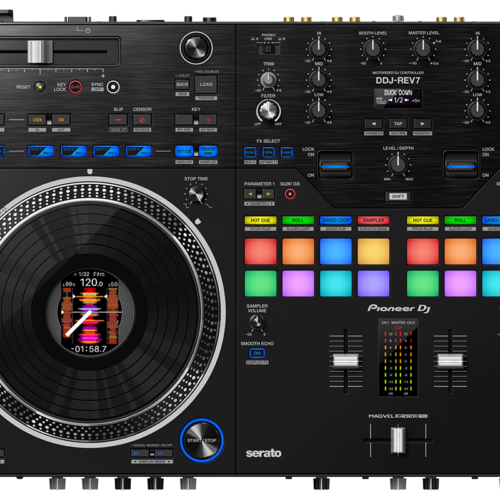Click the SAMPLER VOLUME knob
The image size is (500, 500).
[x=256, y=322]
